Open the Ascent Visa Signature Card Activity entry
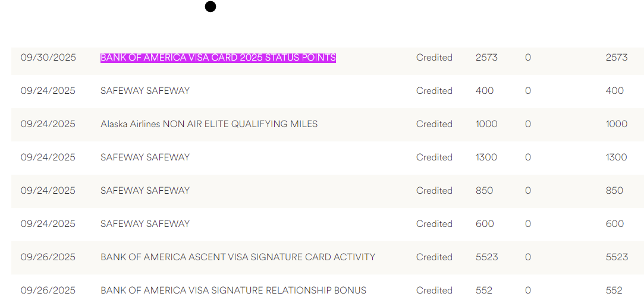This screenshot has width=644, height=306. 238,257
